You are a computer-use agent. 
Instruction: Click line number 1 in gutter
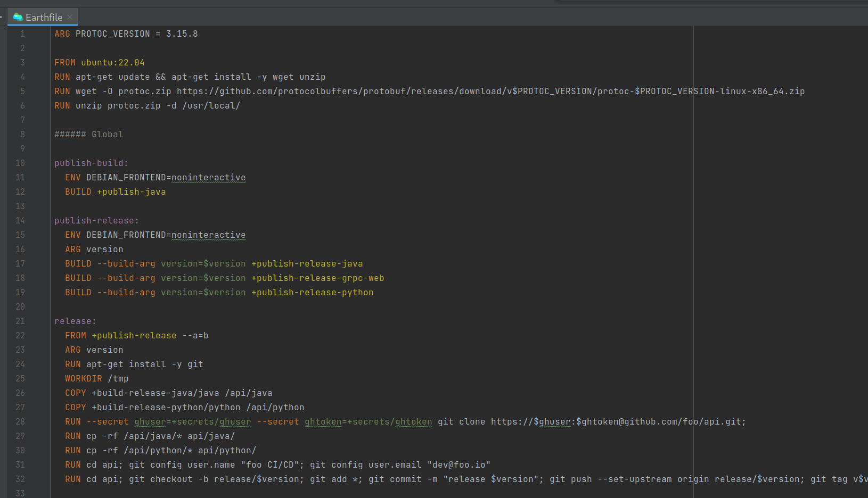pos(22,34)
